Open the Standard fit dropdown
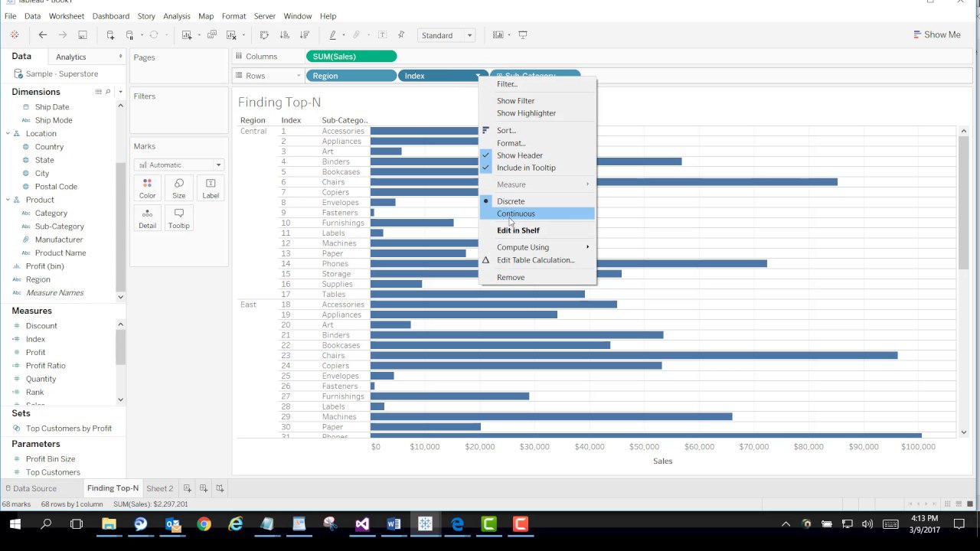980x551 pixels. [447, 35]
